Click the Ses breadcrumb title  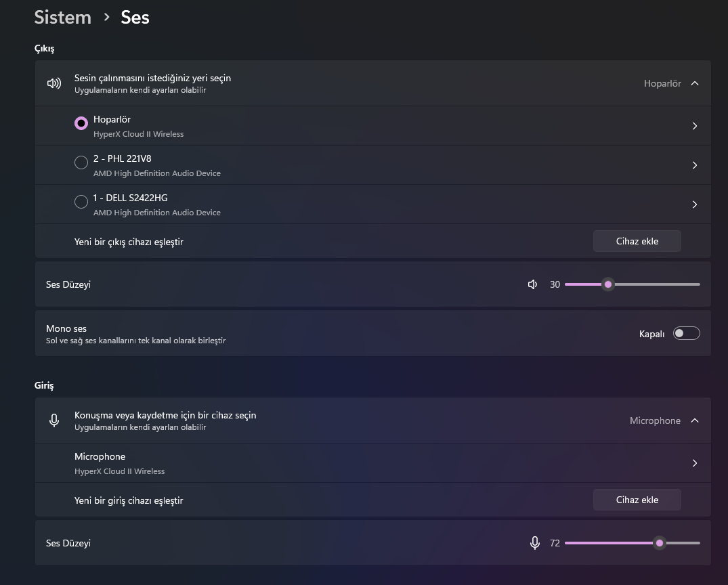point(135,18)
